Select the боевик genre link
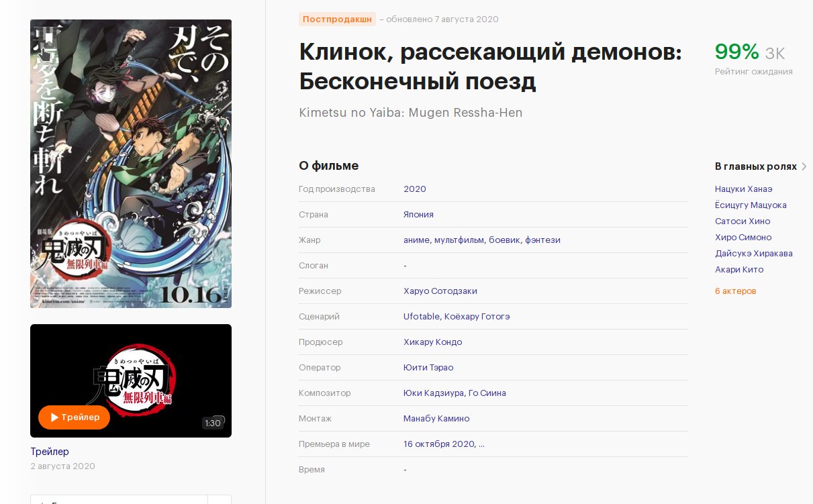Image resolution: width=813 pixels, height=504 pixels. point(505,240)
